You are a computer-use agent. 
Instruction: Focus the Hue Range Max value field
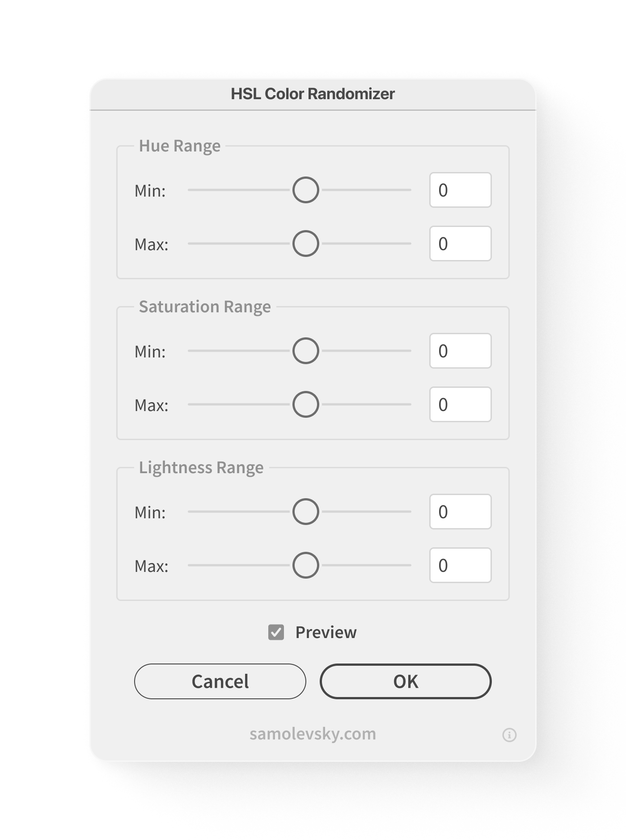click(x=461, y=244)
